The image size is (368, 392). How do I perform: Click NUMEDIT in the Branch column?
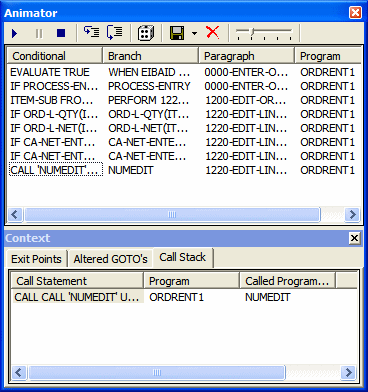131,170
